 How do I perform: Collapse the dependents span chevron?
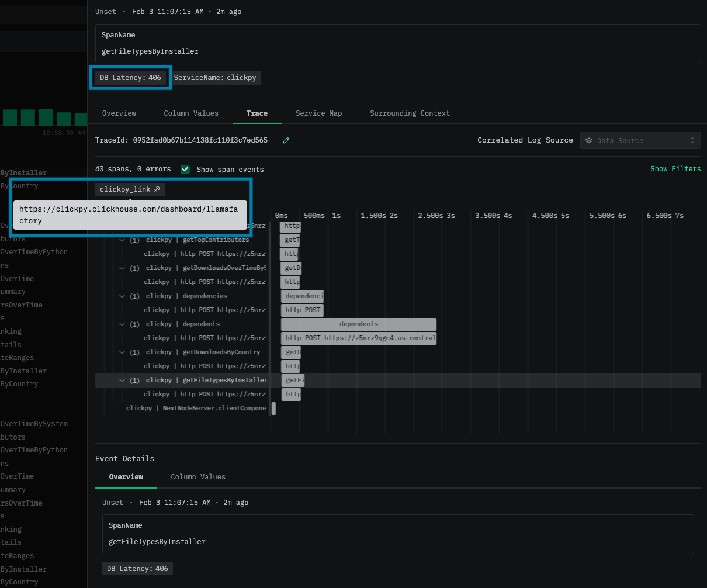tap(122, 324)
